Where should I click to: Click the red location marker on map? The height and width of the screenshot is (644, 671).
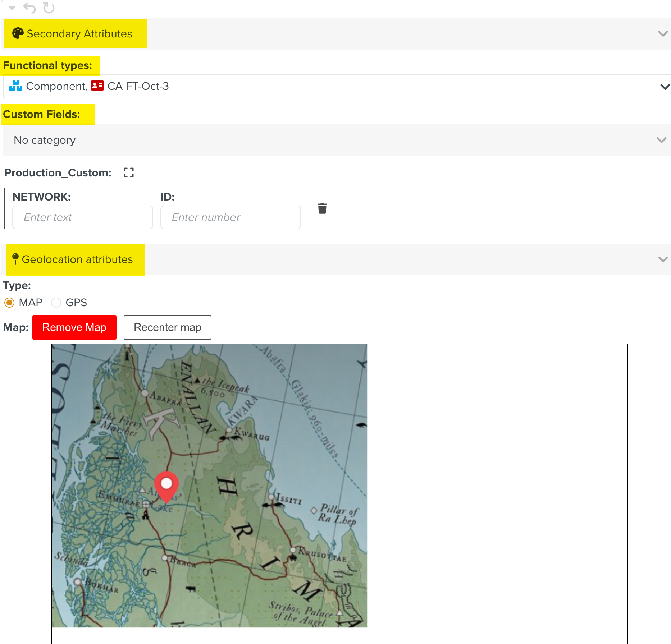[x=166, y=487]
